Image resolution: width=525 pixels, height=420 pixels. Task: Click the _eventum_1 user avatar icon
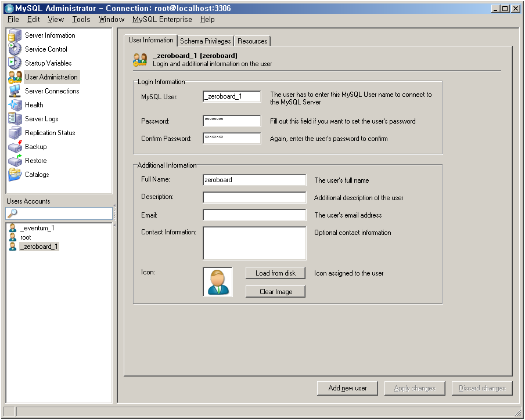point(13,228)
